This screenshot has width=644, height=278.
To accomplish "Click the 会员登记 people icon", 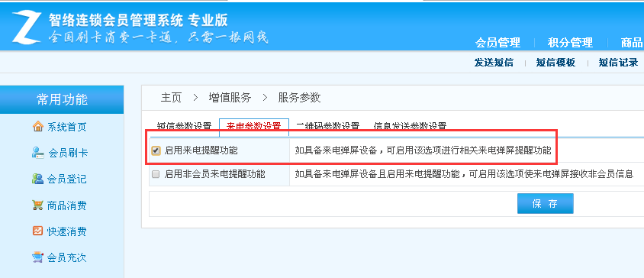I will click(x=37, y=179).
